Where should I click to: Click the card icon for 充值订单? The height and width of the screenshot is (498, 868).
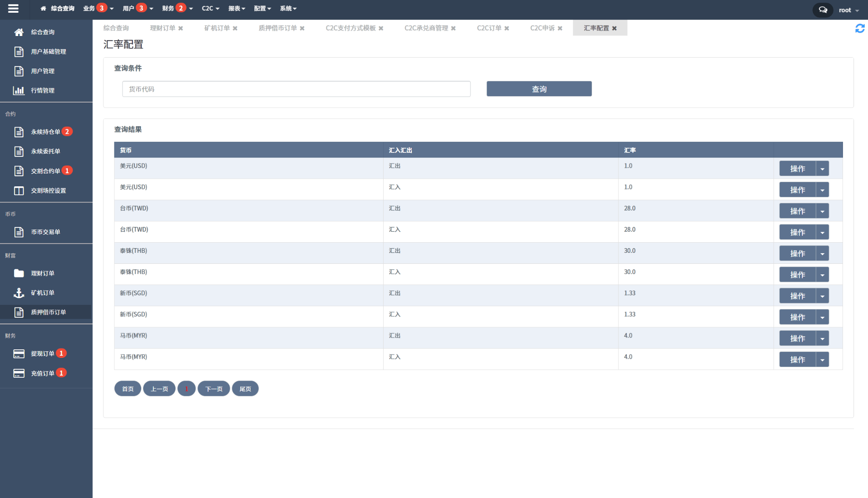pyautogui.click(x=19, y=373)
